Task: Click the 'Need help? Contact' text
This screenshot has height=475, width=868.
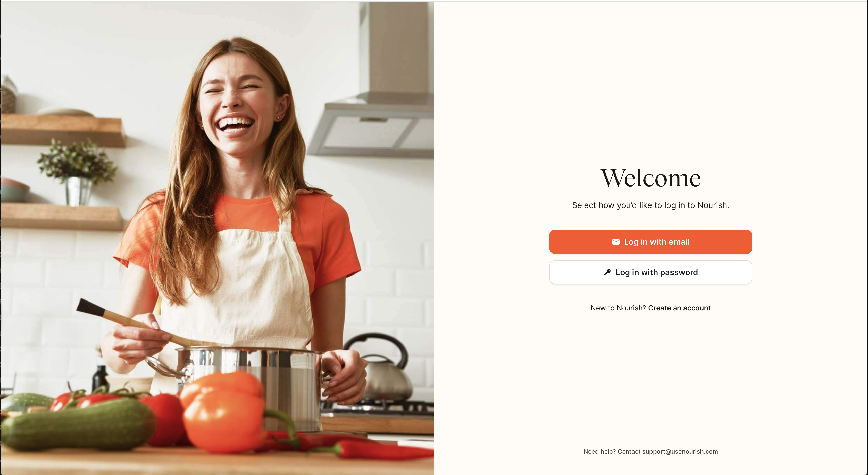Action: 612,451
